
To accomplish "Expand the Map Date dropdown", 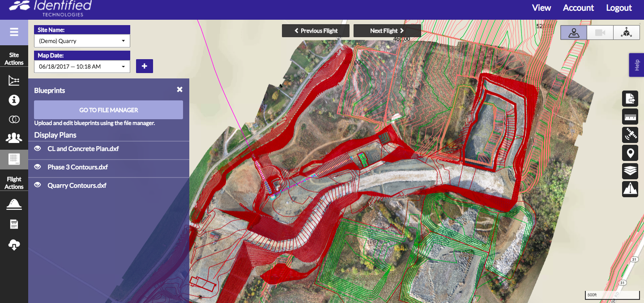I will pos(82,66).
